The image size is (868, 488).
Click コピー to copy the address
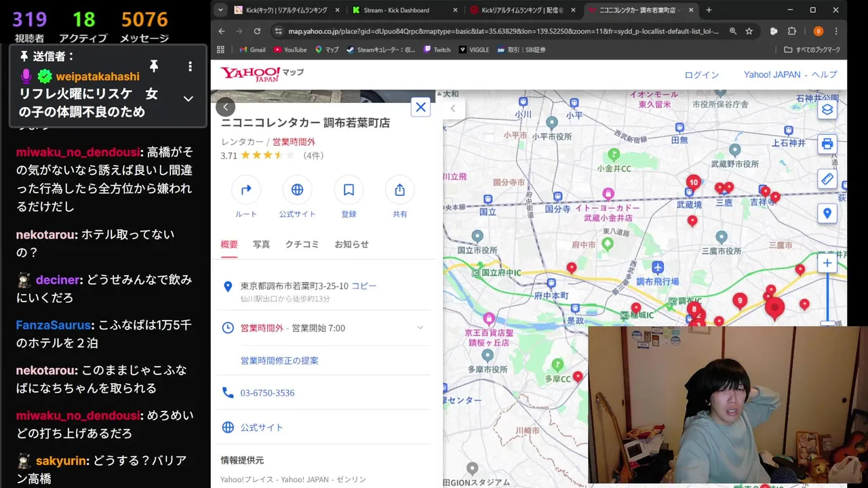tap(364, 286)
